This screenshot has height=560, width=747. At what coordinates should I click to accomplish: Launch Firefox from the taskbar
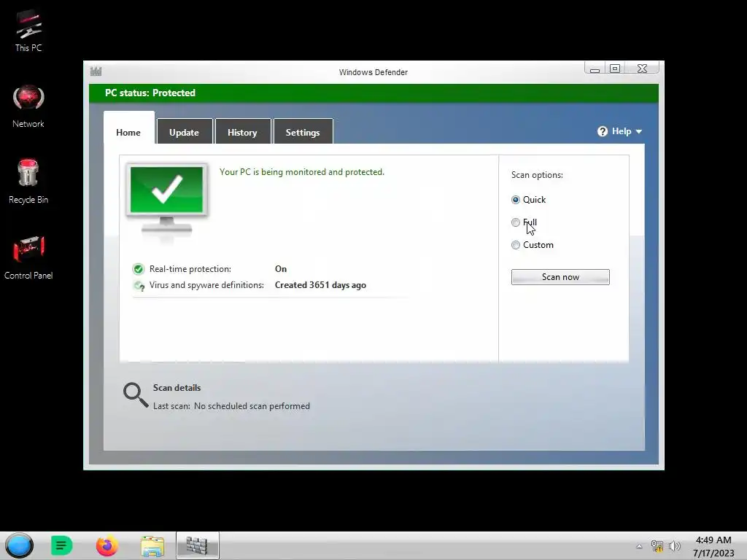(107, 545)
